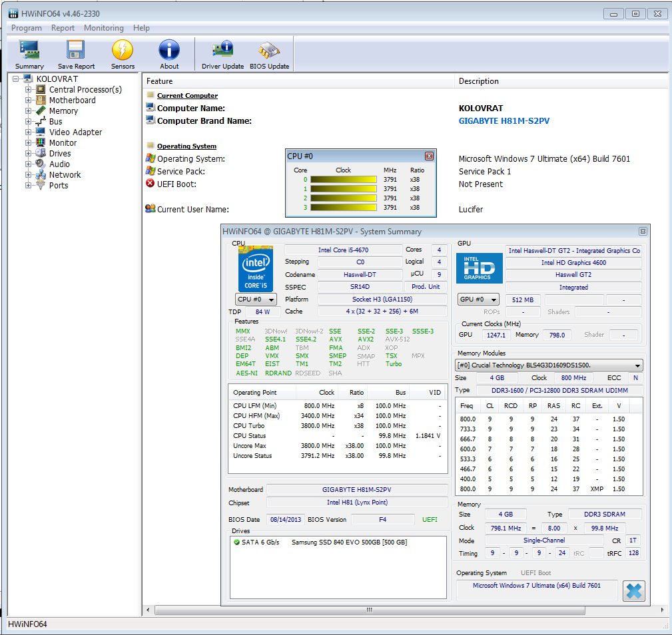Click the Single-Channel memory mode field
This screenshot has width=672, height=635.
pyautogui.click(x=544, y=540)
